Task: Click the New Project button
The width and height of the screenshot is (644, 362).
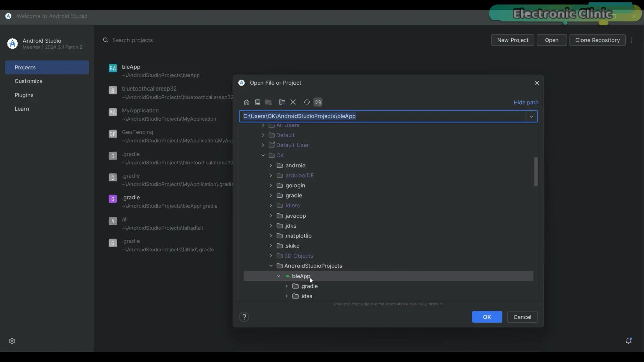Action: point(513,40)
